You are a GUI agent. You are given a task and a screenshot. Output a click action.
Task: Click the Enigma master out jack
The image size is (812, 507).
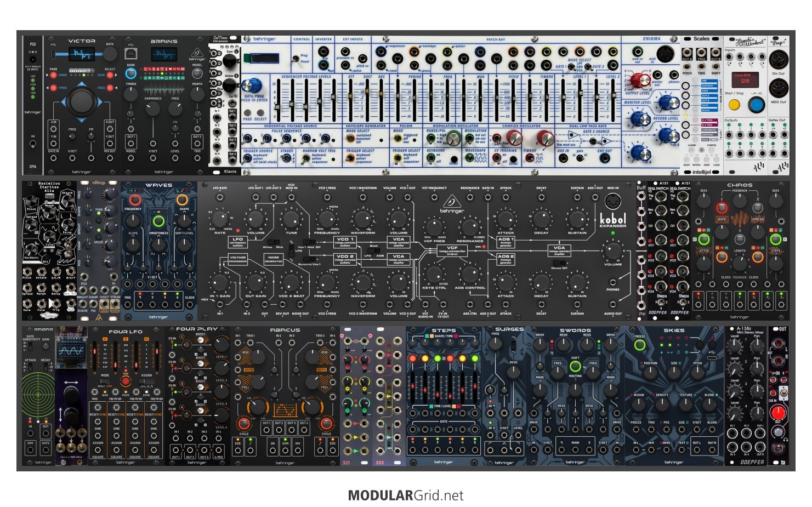click(657, 75)
